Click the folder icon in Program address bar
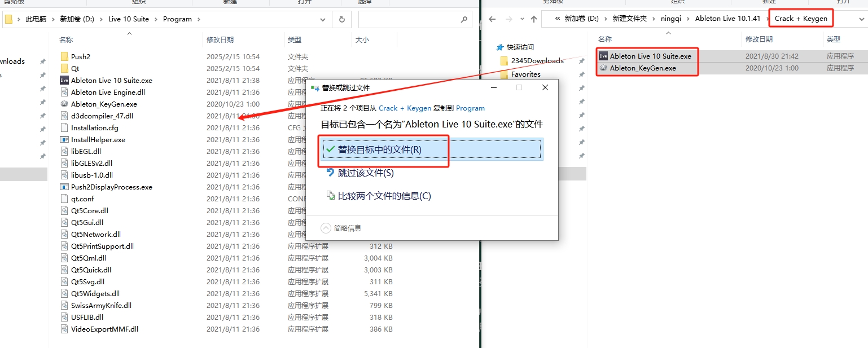This screenshot has height=348, width=868. click(8, 19)
